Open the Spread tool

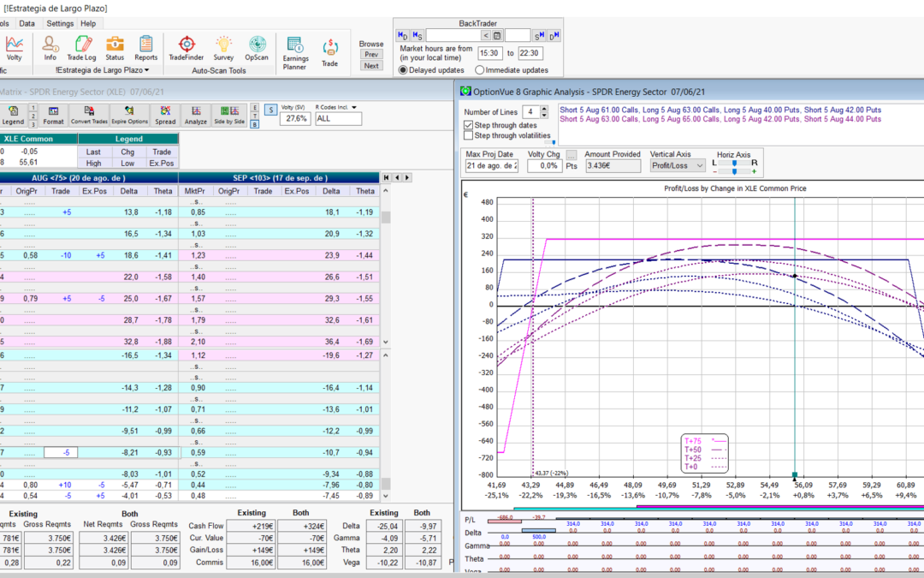pyautogui.click(x=165, y=115)
